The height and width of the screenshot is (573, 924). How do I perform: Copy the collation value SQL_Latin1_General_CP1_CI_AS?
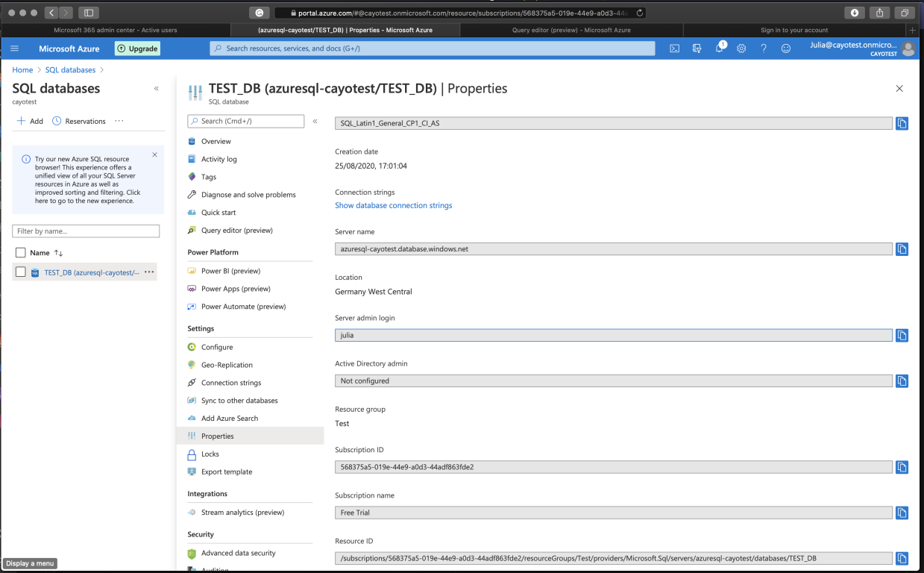pyautogui.click(x=902, y=123)
